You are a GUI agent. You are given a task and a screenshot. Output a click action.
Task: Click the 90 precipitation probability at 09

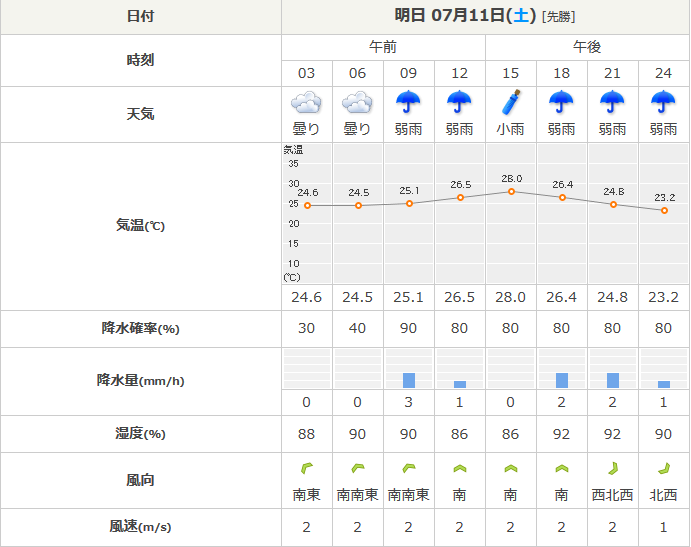pyautogui.click(x=409, y=328)
